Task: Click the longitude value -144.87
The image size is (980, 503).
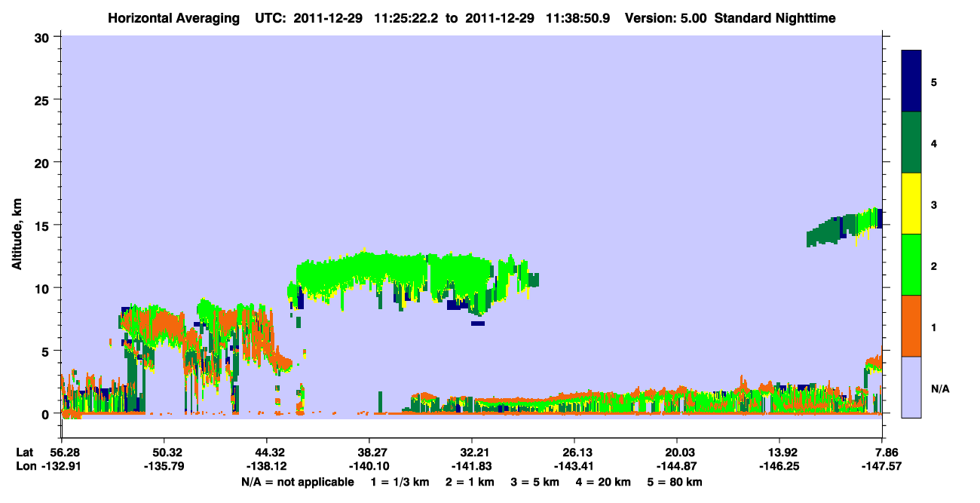Action: [x=677, y=467]
